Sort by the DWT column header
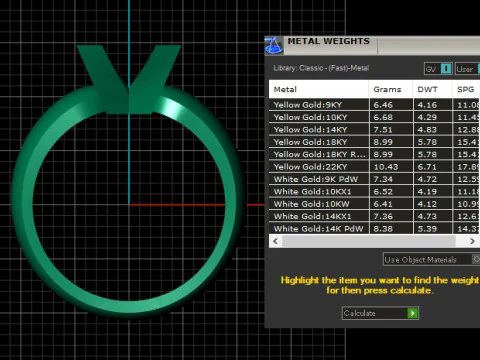This screenshot has height=360, width=480. pyautogui.click(x=432, y=89)
